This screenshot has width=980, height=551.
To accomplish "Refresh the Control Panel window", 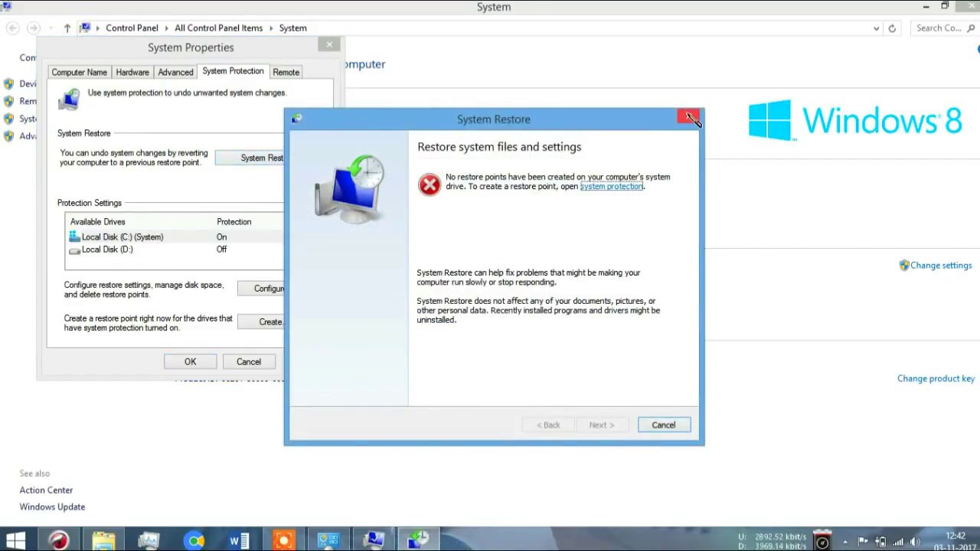I will pyautogui.click(x=892, y=28).
